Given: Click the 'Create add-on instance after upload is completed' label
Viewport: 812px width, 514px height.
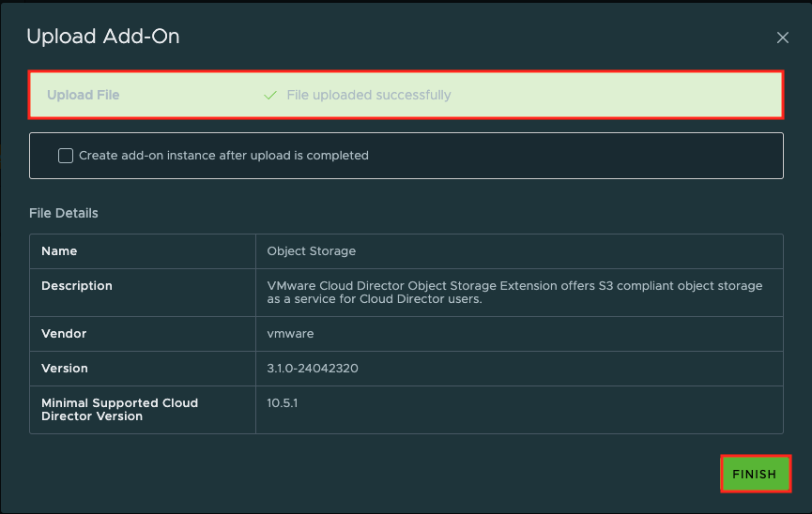Looking at the screenshot, I should (x=223, y=156).
